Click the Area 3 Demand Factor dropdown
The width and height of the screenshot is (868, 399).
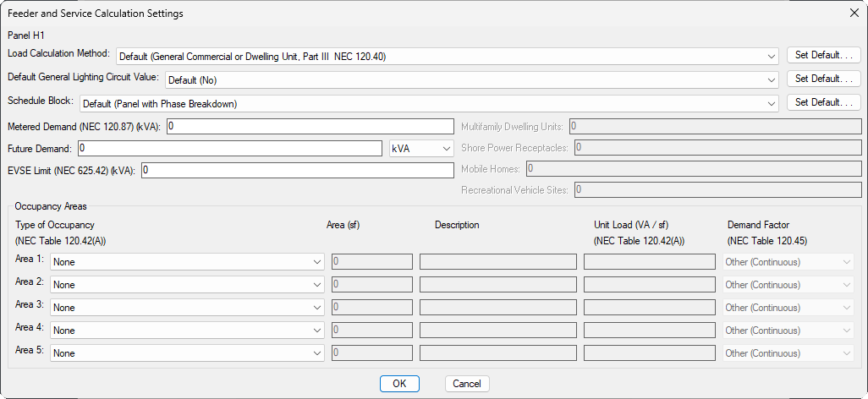[788, 308]
